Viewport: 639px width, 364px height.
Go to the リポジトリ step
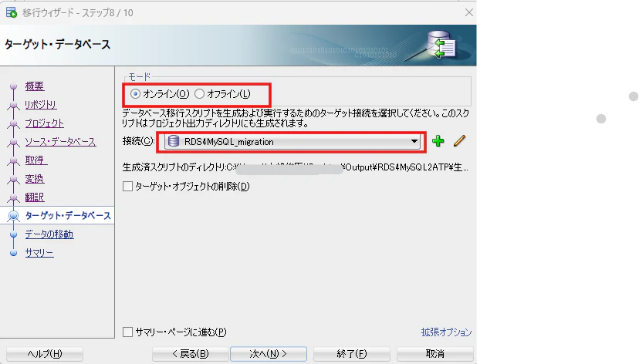(x=41, y=105)
